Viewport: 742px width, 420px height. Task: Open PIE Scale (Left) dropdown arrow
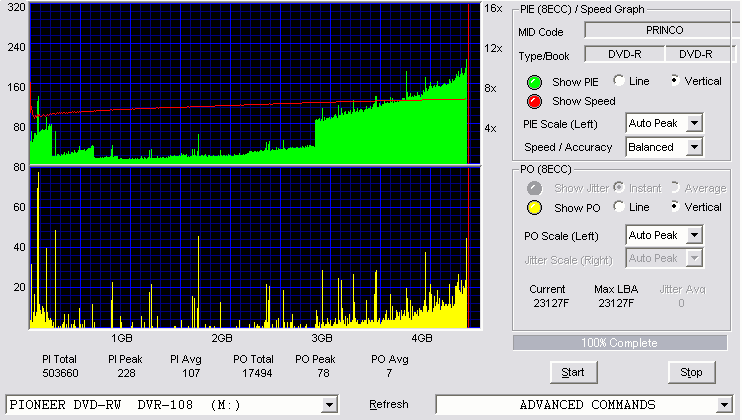[694, 123]
